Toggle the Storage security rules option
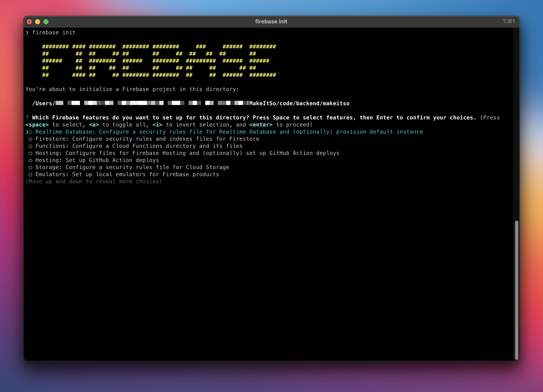The width and height of the screenshot is (543, 392). point(31,167)
